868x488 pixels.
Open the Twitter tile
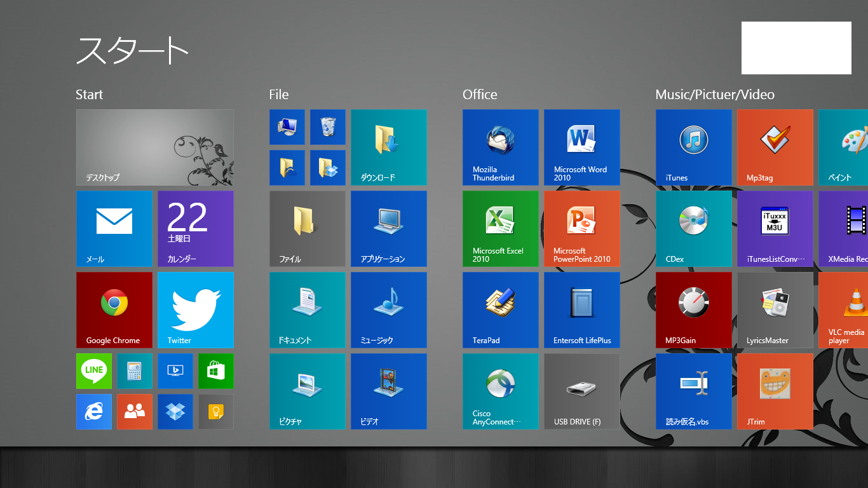[196, 310]
